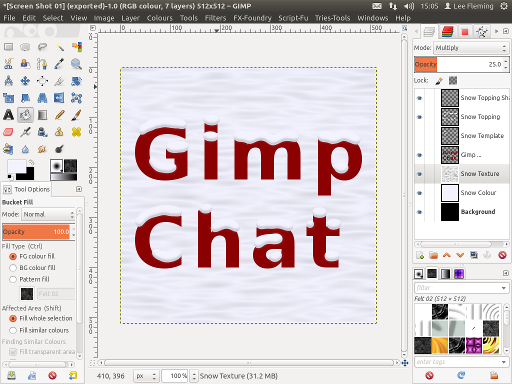This screenshot has height=384, width=512.
Task: Switch to the Paths dock tab
Action: (x=482, y=32)
